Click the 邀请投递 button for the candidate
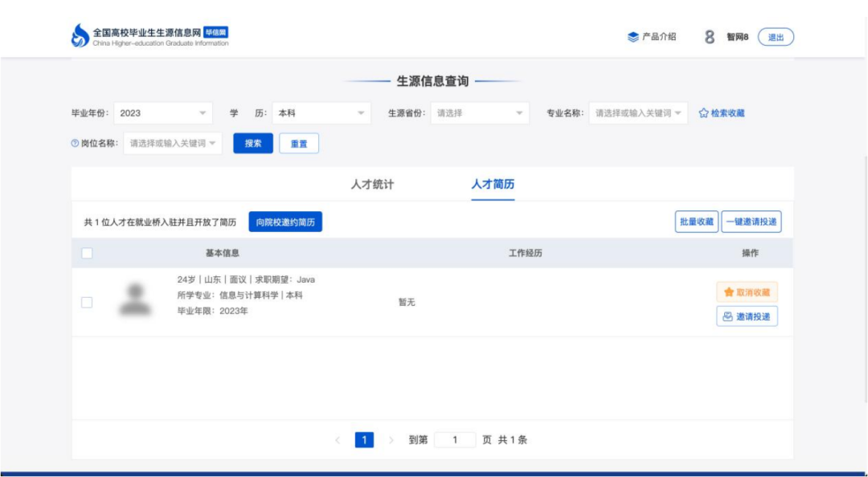The height and width of the screenshot is (477, 868). coord(747,316)
